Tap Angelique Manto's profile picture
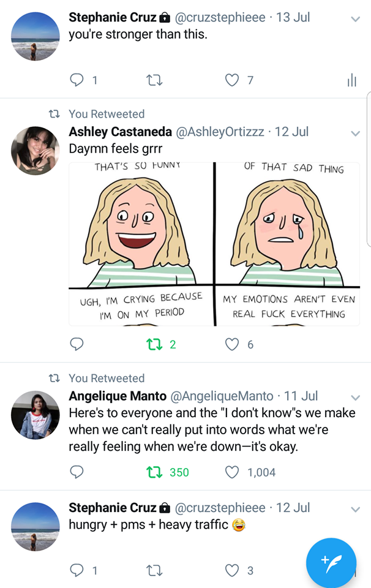Screen dimensions: 371x588 click(36, 415)
